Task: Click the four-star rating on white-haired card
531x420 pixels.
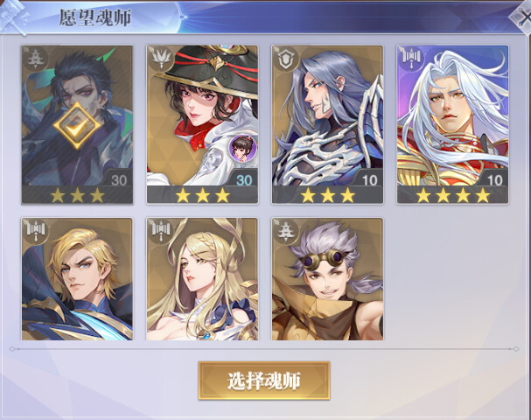Action: [453, 195]
